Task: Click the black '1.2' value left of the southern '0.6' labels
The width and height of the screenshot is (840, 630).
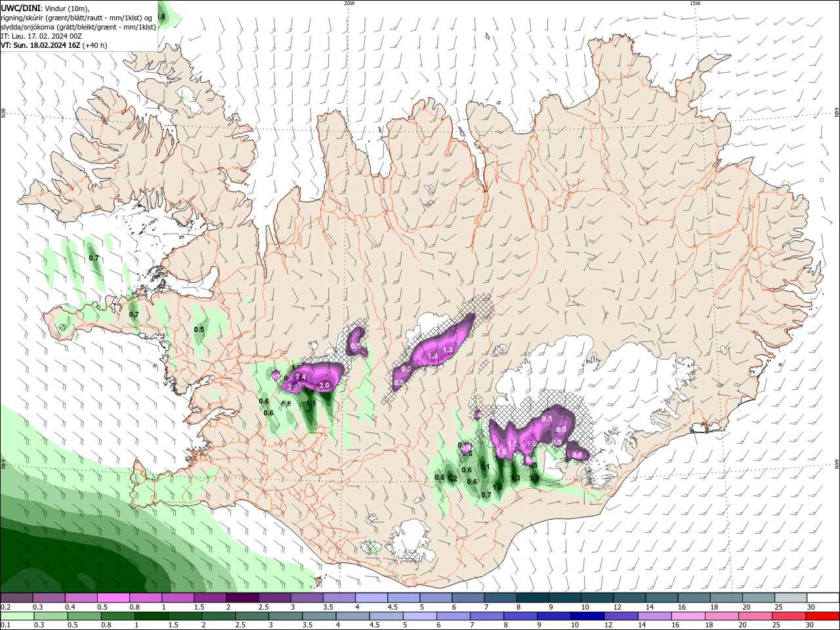Action: click(x=452, y=478)
